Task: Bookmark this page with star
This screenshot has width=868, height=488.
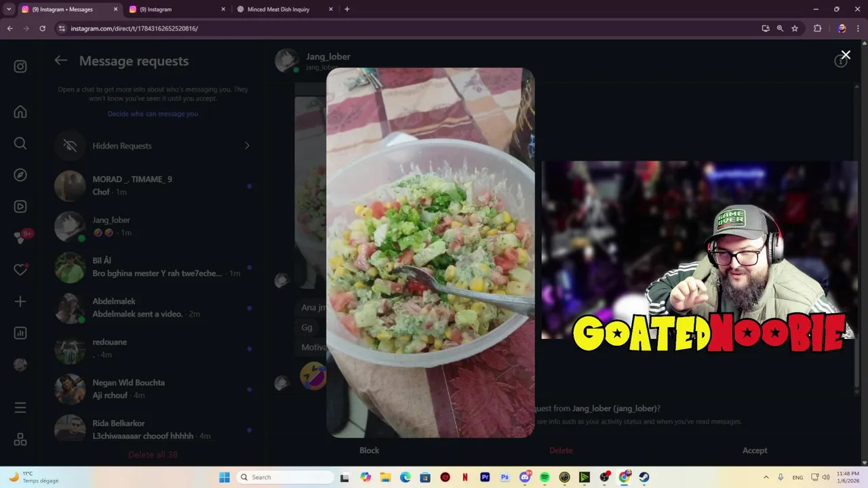Action: pos(795,28)
